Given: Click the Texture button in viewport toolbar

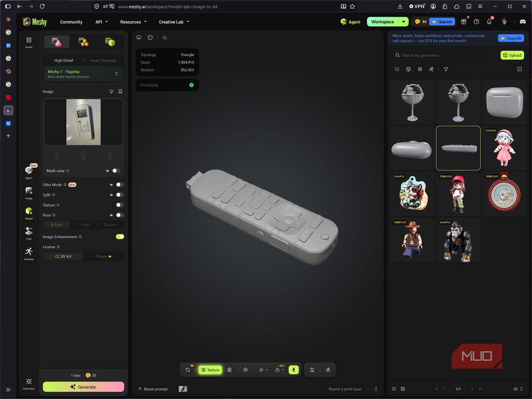Looking at the screenshot, I should [x=210, y=370].
